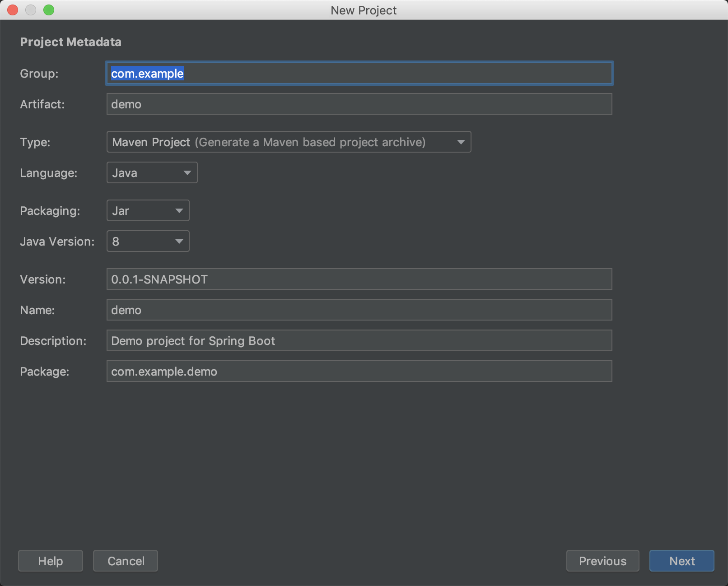Click the Package field com.example.demo

tap(359, 371)
